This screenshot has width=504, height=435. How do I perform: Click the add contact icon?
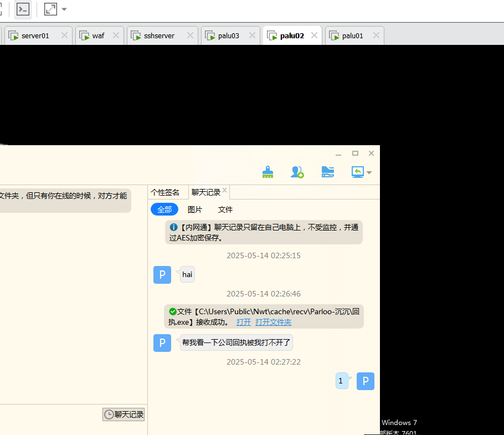(x=297, y=172)
